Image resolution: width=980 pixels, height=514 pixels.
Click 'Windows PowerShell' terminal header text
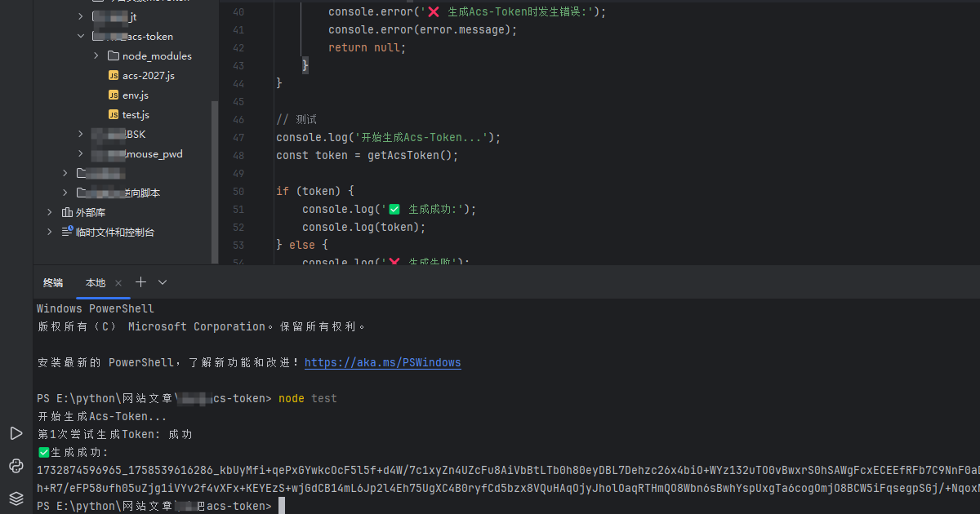(96, 308)
